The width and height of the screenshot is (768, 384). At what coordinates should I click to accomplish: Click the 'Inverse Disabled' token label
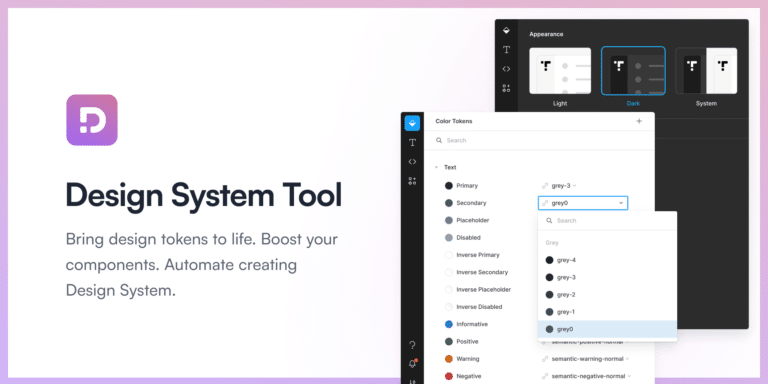pos(479,307)
